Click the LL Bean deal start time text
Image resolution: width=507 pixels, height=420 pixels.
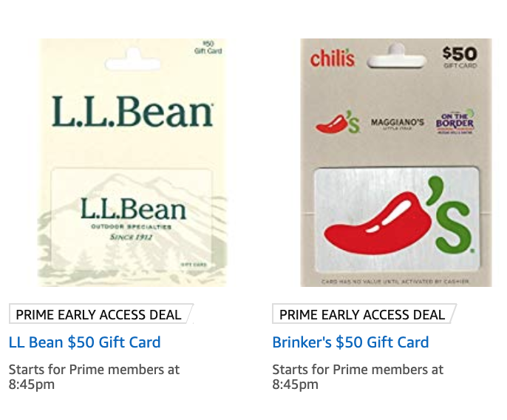click(94, 377)
